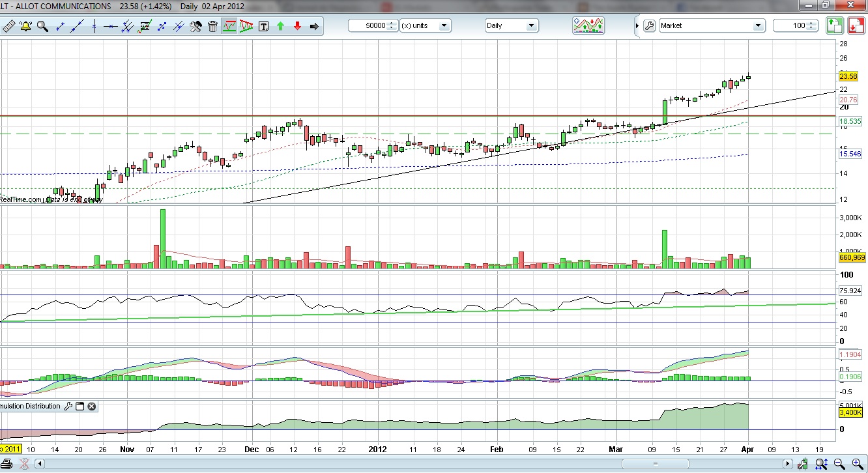
Task: Select the parallel channel lines tool
Action: [x=128, y=26]
